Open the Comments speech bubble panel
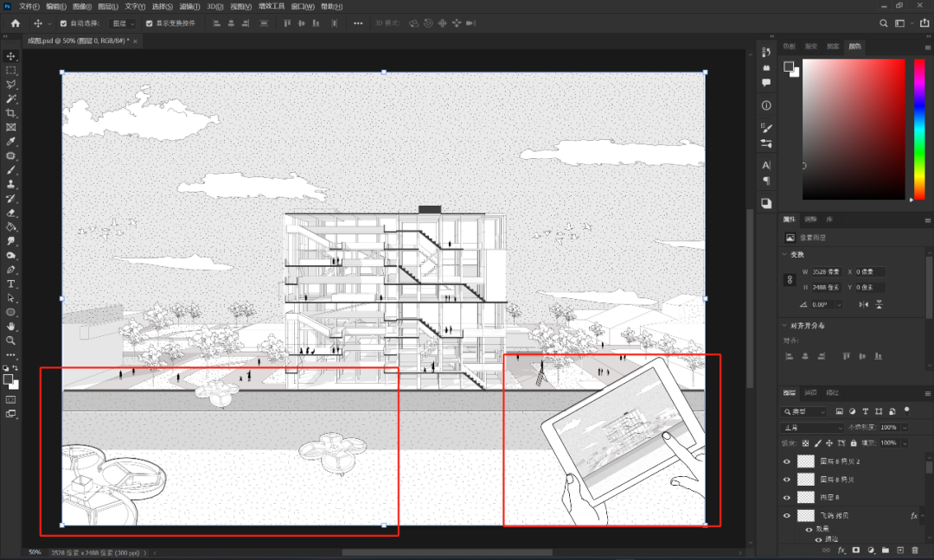Image resolution: width=934 pixels, height=560 pixels. pos(766,83)
